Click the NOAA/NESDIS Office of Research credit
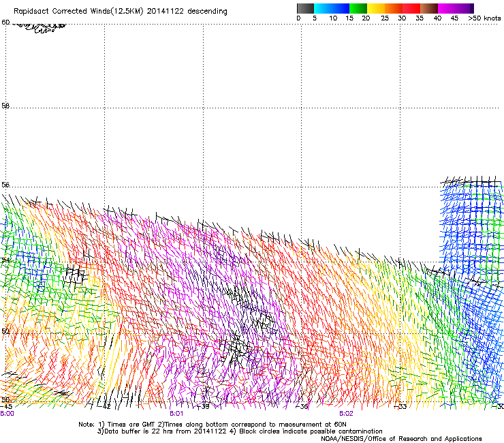This screenshot has height=443, width=504. (401, 439)
